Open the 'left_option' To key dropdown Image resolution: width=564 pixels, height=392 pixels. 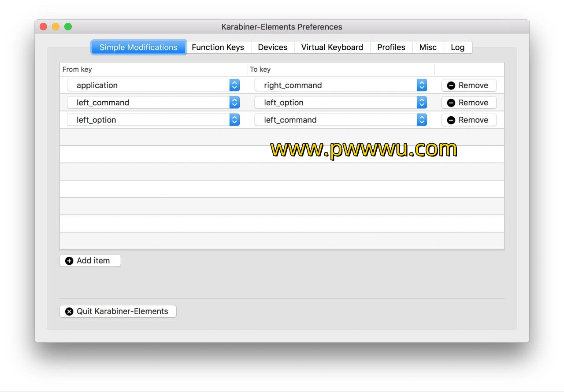(341, 103)
